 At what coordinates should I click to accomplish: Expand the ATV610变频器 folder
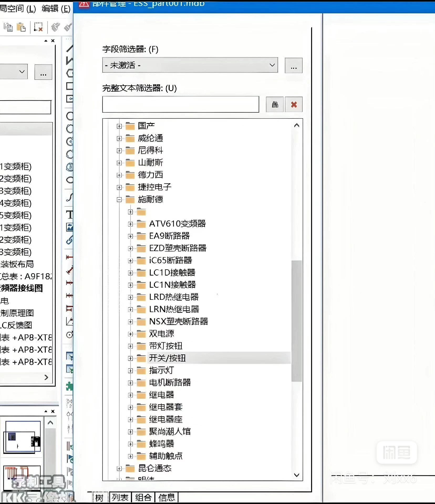[x=130, y=224]
